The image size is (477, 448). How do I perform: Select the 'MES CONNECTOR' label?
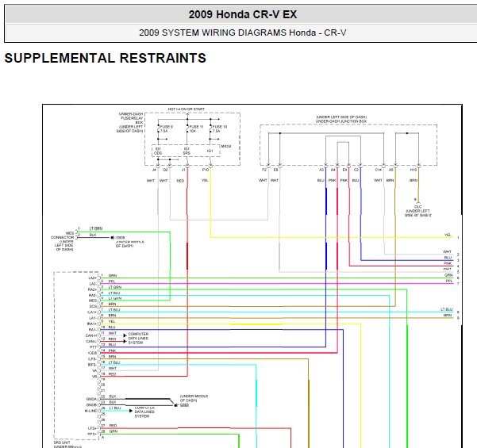(x=63, y=235)
